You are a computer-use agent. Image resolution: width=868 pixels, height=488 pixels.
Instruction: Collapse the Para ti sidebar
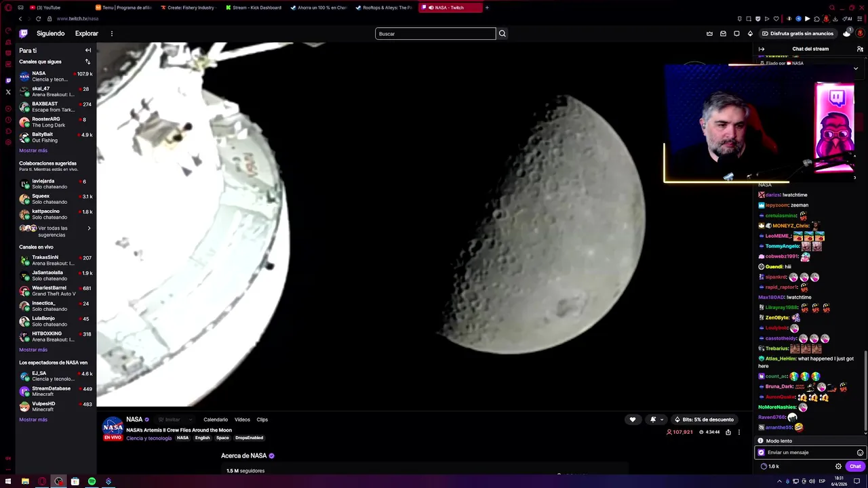pyautogui.click(x=87, y=50)
